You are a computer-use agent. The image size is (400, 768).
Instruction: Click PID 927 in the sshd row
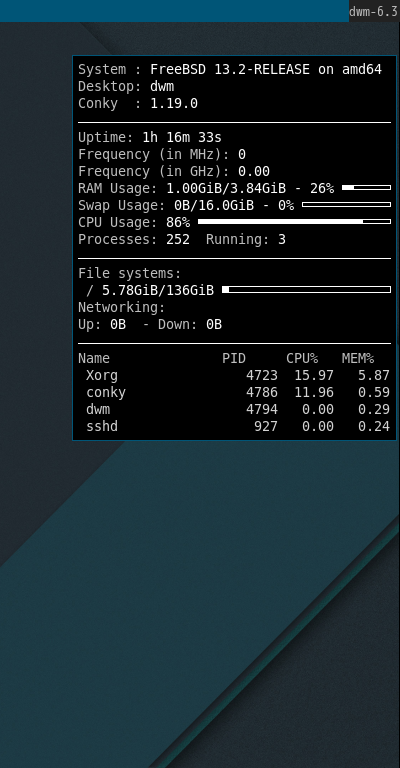pos(265,427)
